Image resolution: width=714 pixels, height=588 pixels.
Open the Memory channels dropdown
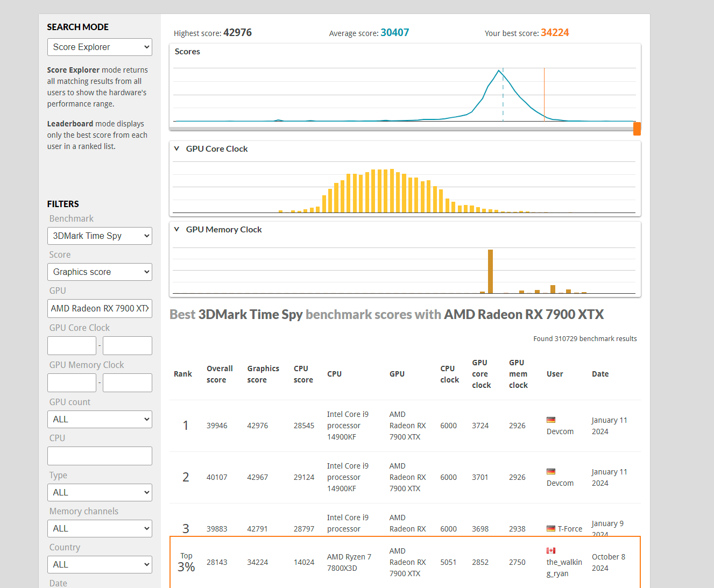100,529
